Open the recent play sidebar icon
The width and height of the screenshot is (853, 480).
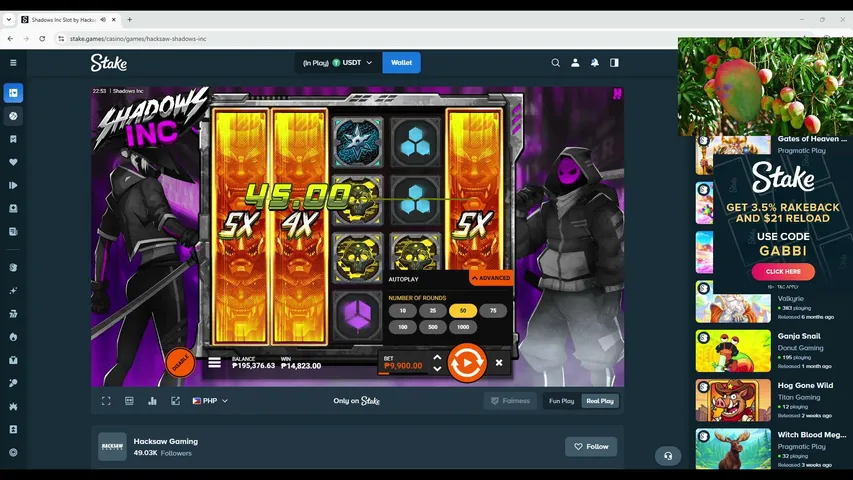coord(13,186)
